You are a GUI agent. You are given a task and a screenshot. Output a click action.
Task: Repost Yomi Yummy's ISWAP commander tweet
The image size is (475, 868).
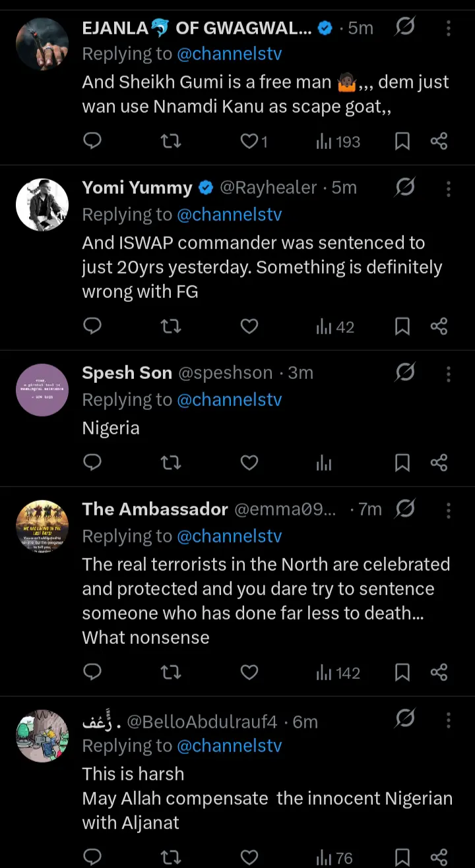pos(171,326)
